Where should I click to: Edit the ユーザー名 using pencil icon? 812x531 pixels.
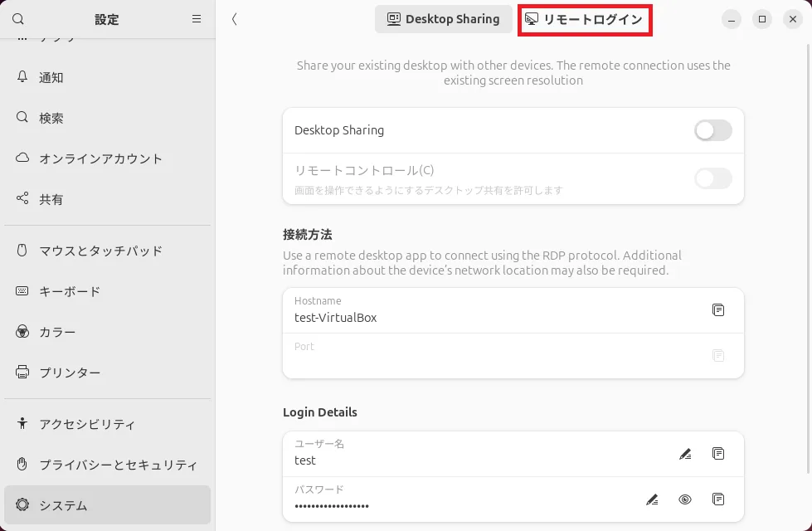click(684, 454)
